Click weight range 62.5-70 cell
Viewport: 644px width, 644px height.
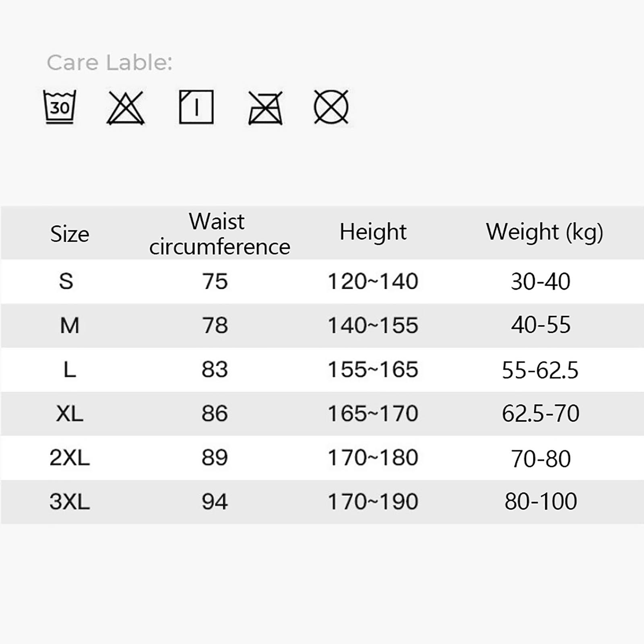[x=540, y=413]
